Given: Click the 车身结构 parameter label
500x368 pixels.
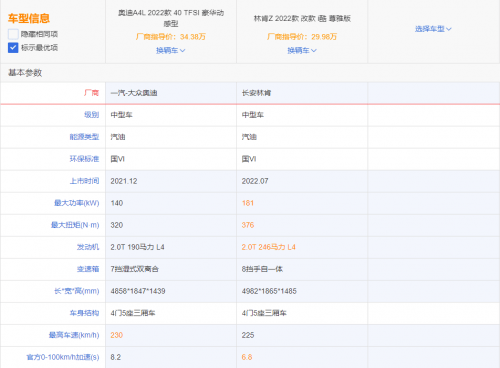Looking at the screenshot, I should [84, 313].
